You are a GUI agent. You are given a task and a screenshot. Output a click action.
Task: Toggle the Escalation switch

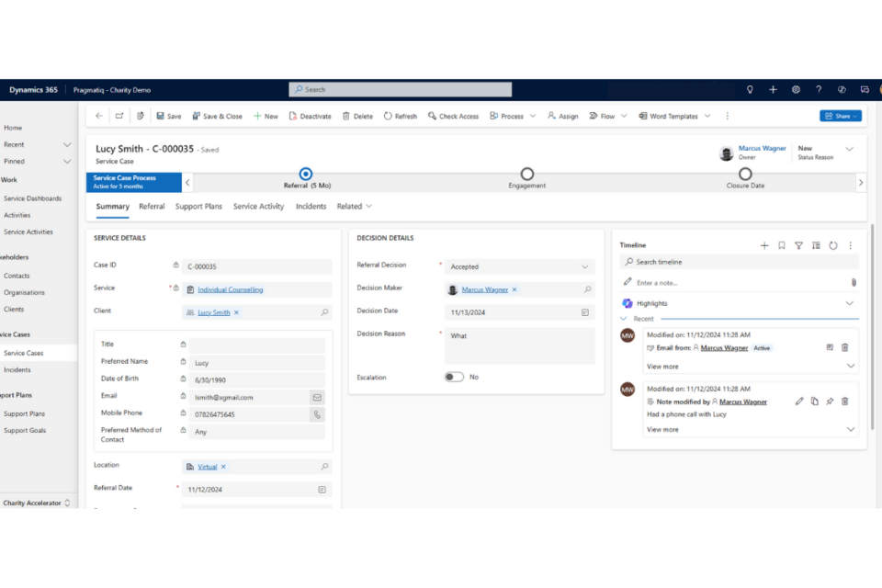pyautogui.click(x=454, y=377)
